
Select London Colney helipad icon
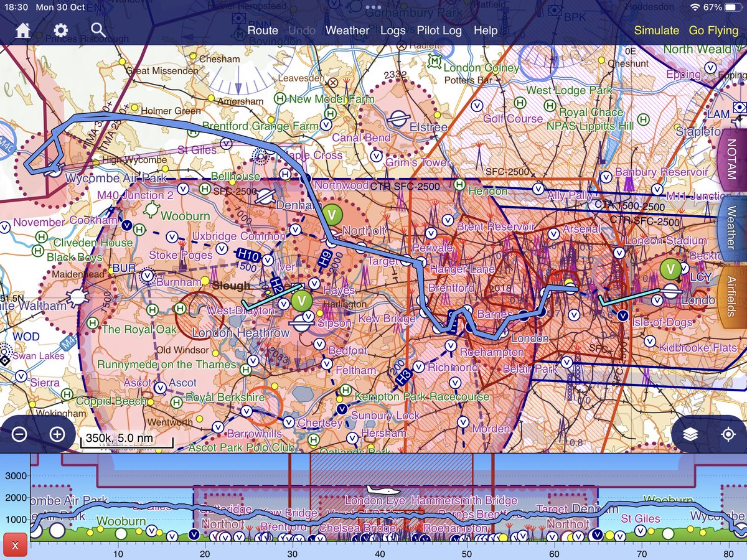[435, 60]
